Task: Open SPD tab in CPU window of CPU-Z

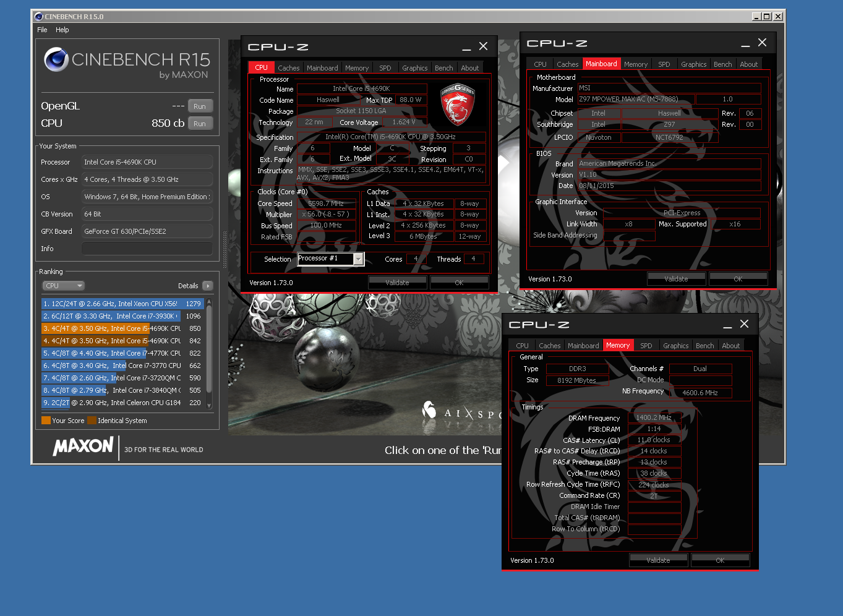Action: coord(385,68)
